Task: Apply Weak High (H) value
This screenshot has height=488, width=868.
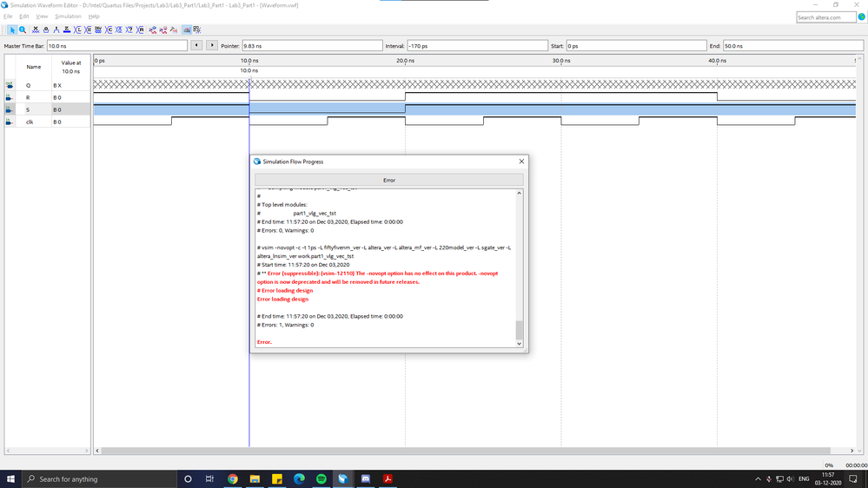Action: tap(88, 30)
